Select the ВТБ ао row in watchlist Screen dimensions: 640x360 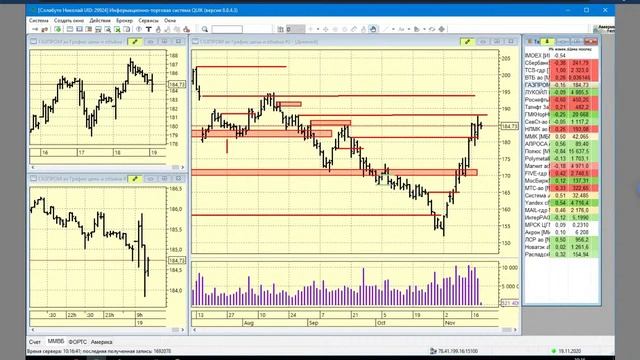click(561, 78)
